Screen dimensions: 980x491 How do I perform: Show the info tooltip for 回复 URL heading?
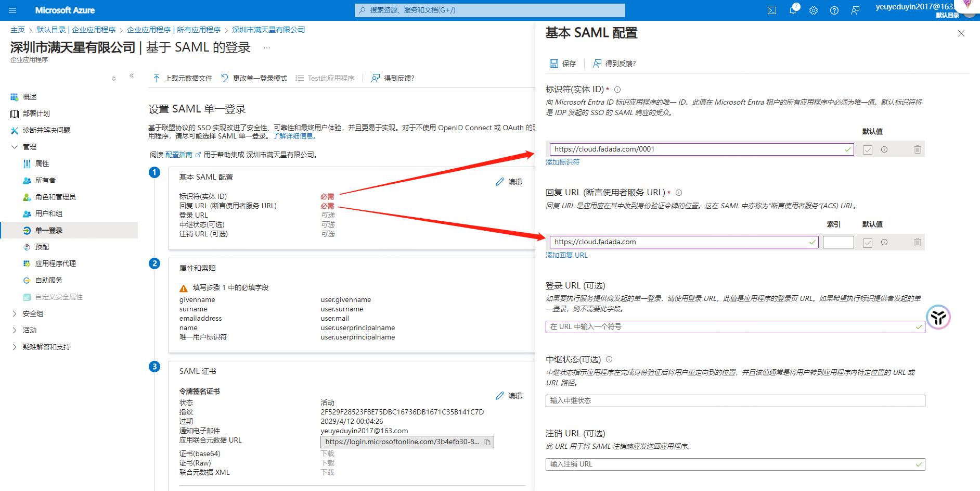(x=679, y=193)
